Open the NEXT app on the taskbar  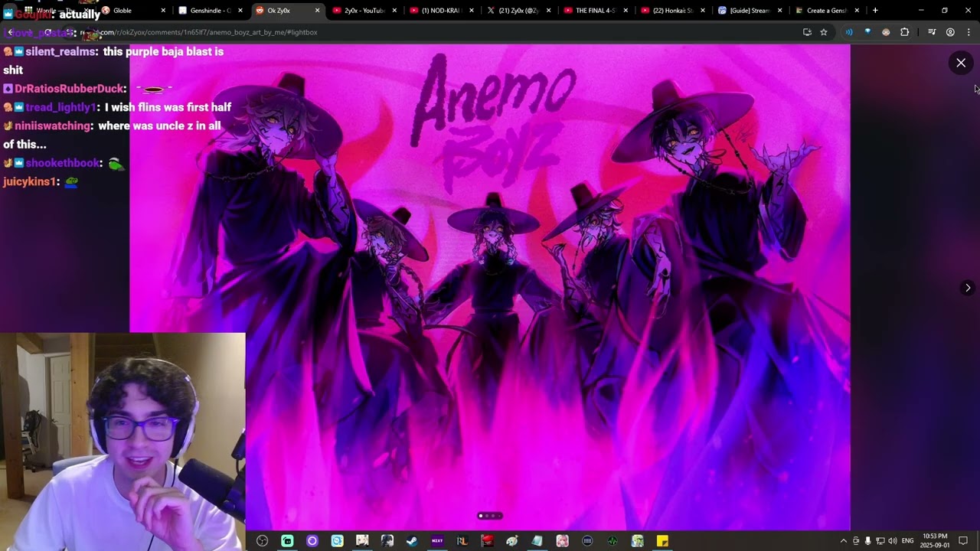tap(437, 541)
